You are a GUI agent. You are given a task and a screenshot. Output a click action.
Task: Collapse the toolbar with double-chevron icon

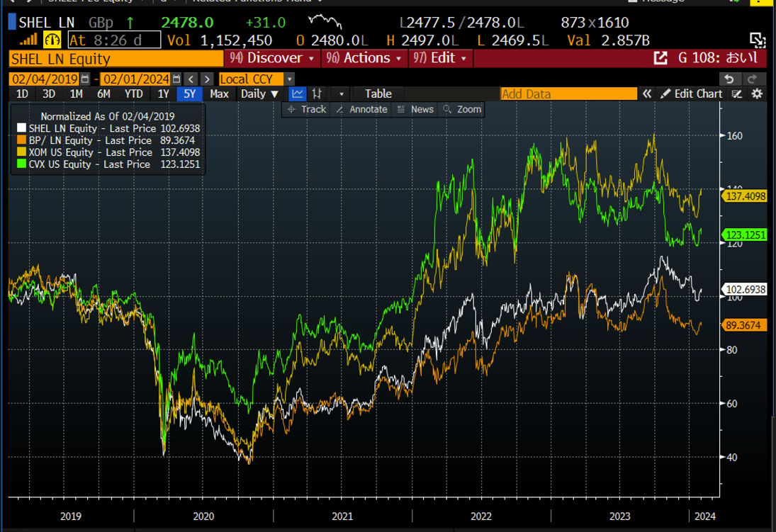(x=647, y=94)
